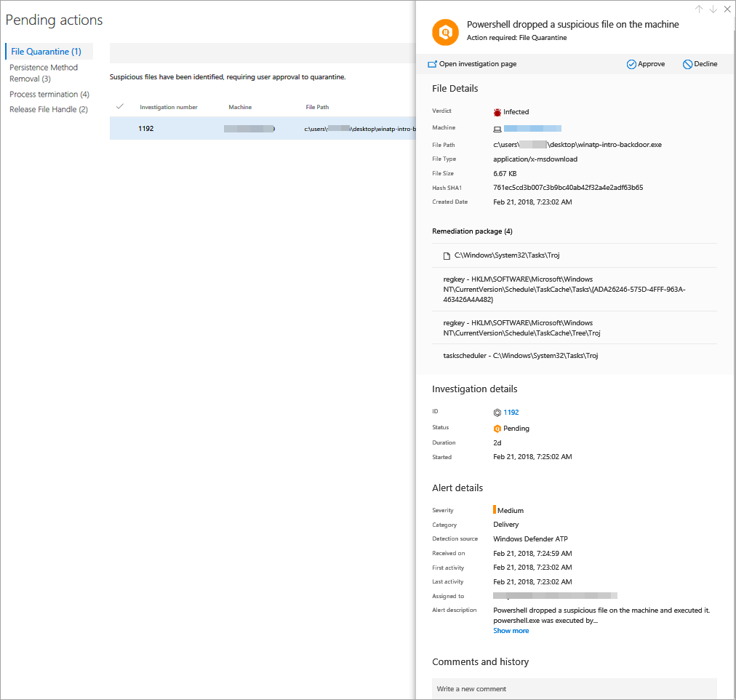Select the investigation 1192 table row
Screen dimensions: 736x700
click(x=262, y=129)
